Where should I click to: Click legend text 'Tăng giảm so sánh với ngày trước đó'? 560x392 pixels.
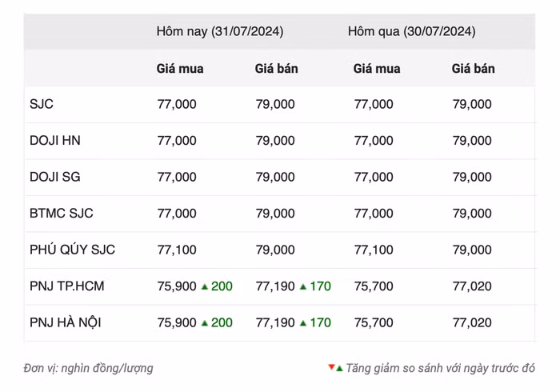440,369
